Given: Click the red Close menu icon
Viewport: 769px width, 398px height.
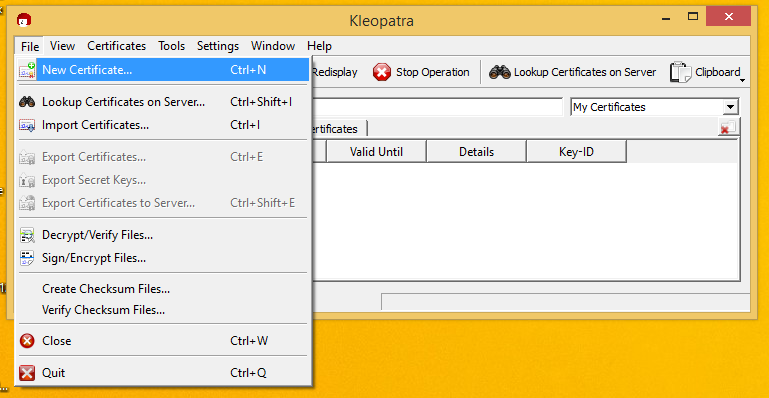Looking at the screenshot, I should click(27, 341).
